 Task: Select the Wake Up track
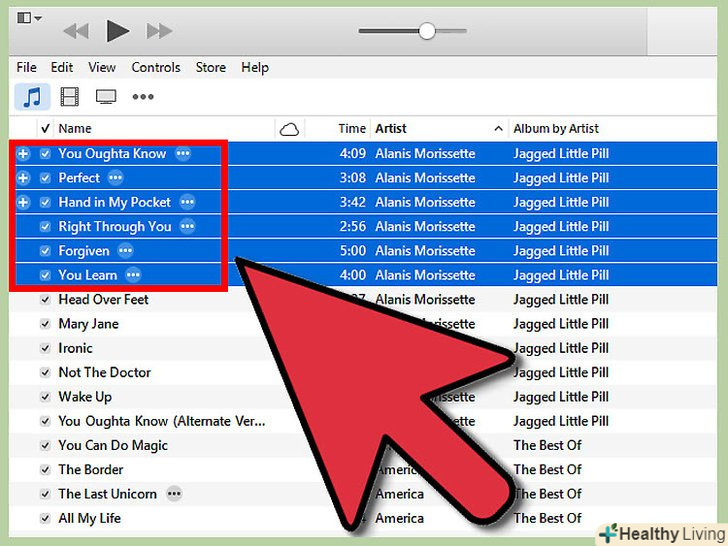85,397
